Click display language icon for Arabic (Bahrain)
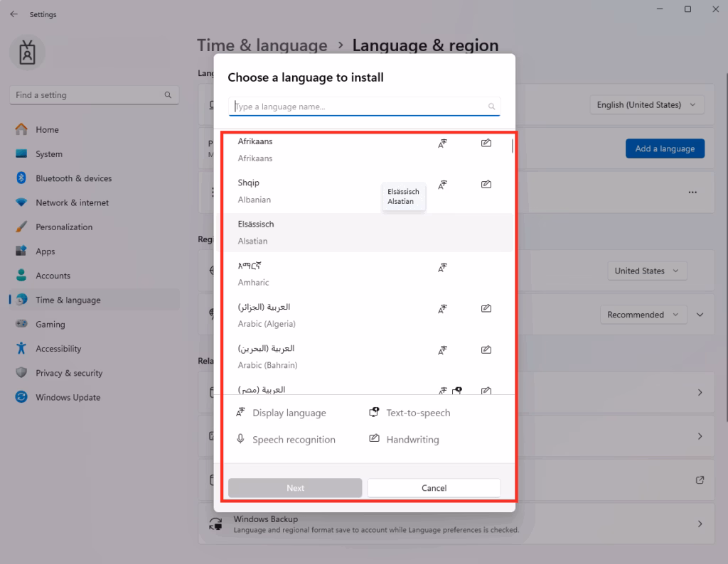The height and width of the screenshot is (564, 728). click(x=442, y=350)
